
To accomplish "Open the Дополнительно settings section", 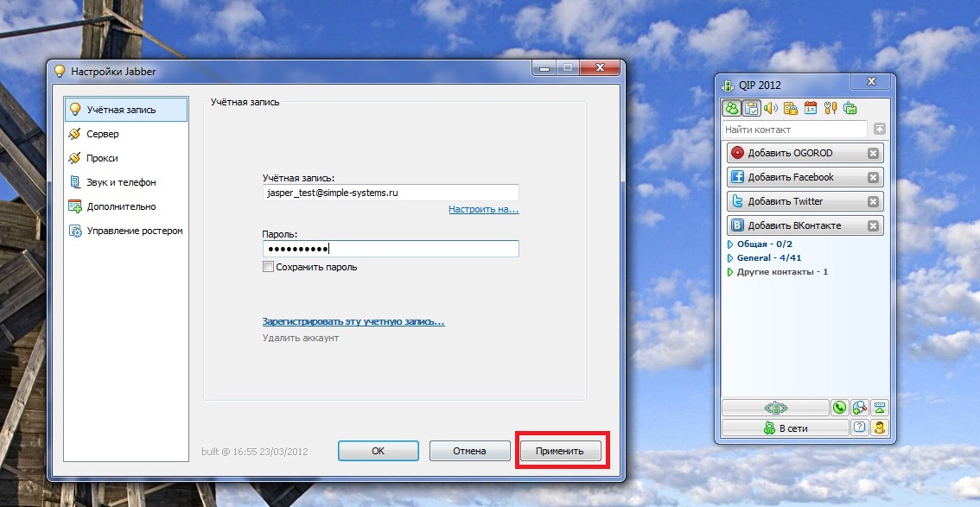I will [126, 206].
